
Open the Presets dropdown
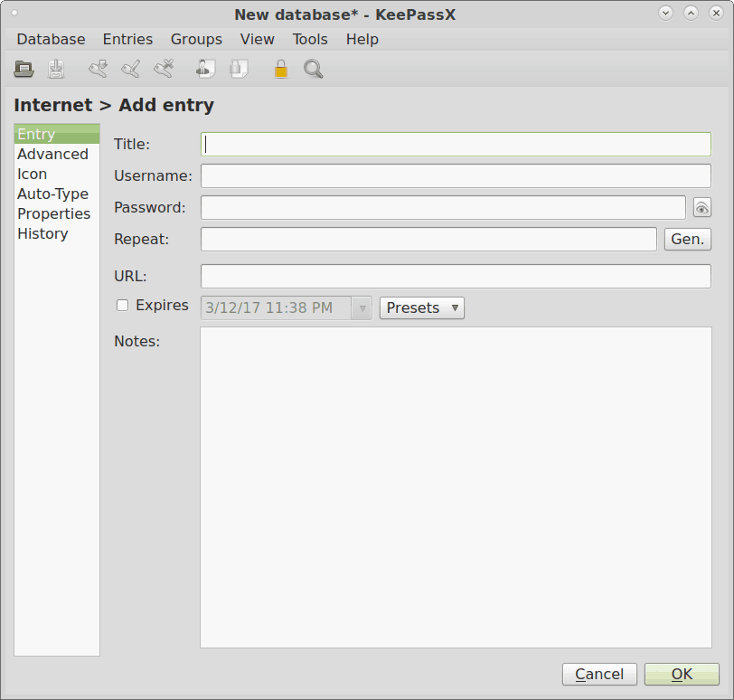pyautogui.click(x=422, y=308)
